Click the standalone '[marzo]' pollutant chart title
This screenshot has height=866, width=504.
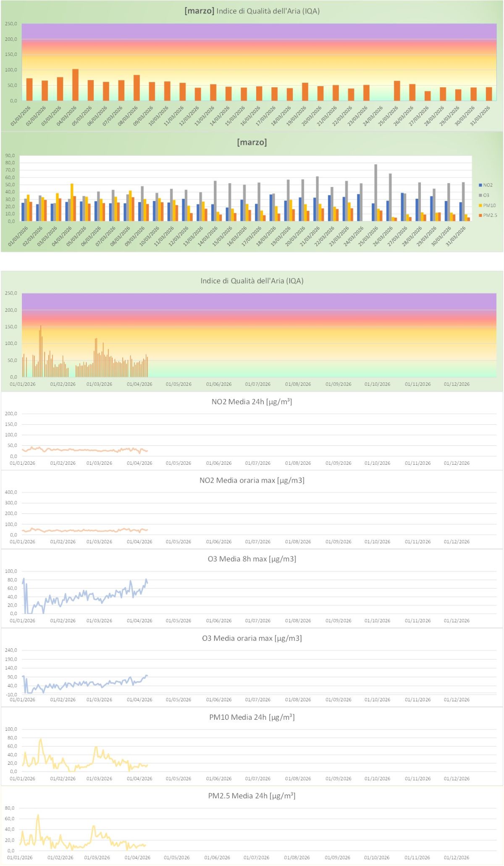point(252,142)
